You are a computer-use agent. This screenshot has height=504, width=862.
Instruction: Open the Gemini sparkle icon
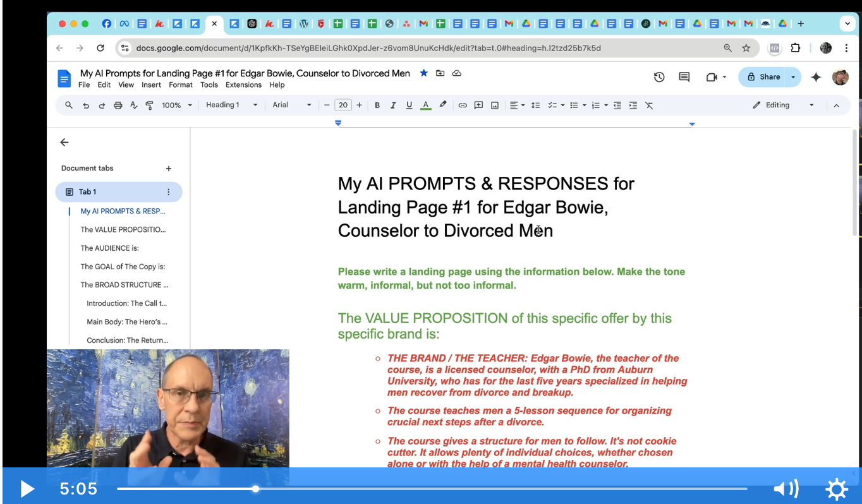click(816, 77)
